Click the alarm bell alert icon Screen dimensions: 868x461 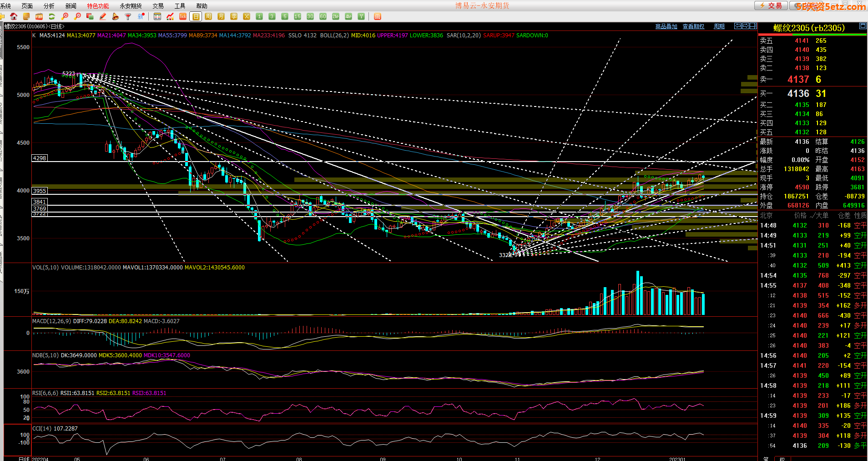pos(116,16)
